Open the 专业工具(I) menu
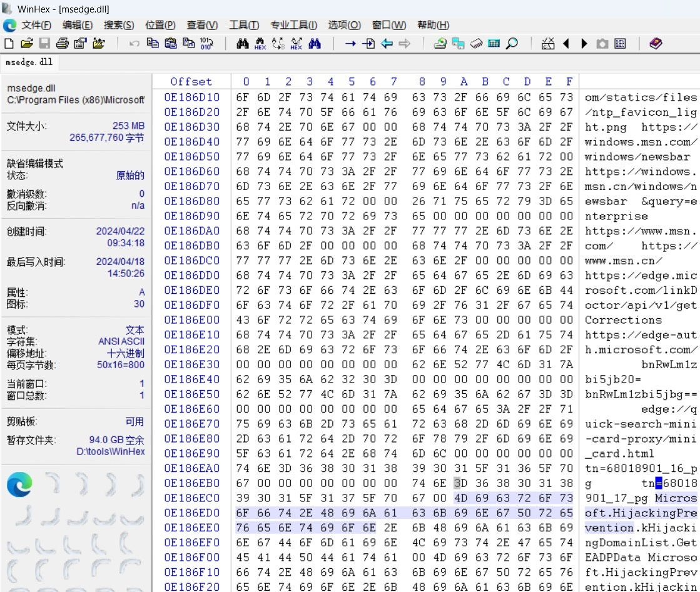 pyautogui.click(x=294, y=26)
